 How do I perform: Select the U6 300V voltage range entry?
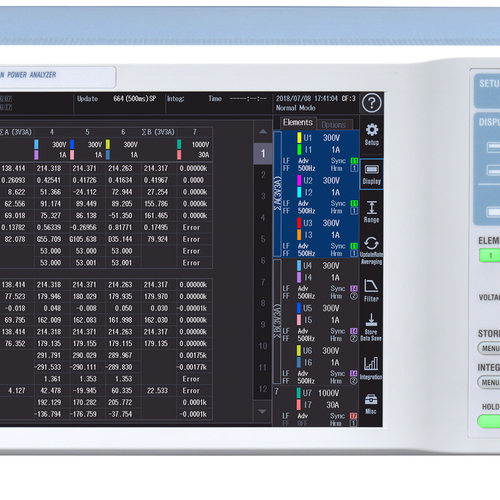click(x=319, y=351)
